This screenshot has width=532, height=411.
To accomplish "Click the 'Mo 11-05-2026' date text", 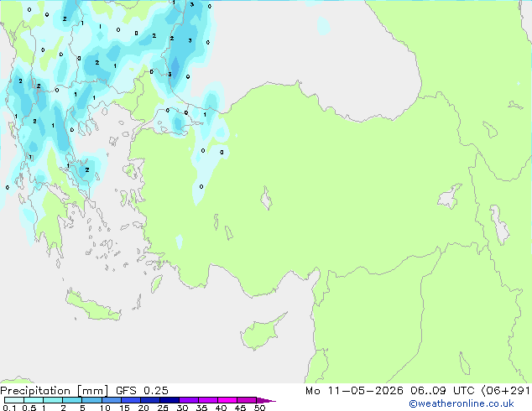I will [354, 391].
